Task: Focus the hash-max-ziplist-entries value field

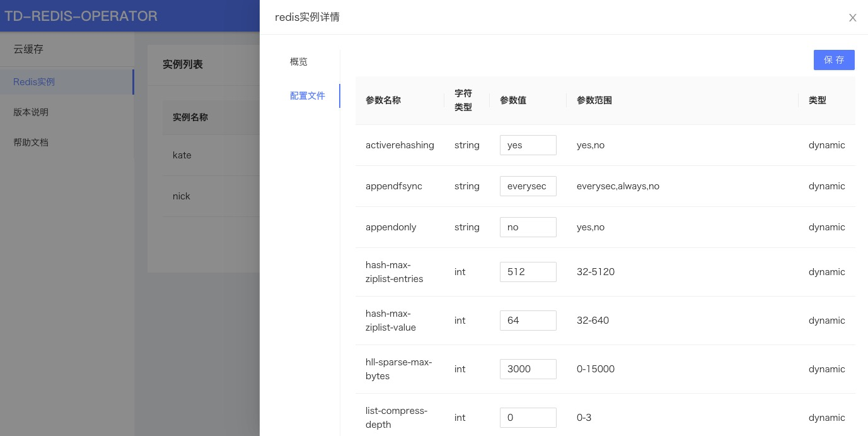Action: point(528,272)
